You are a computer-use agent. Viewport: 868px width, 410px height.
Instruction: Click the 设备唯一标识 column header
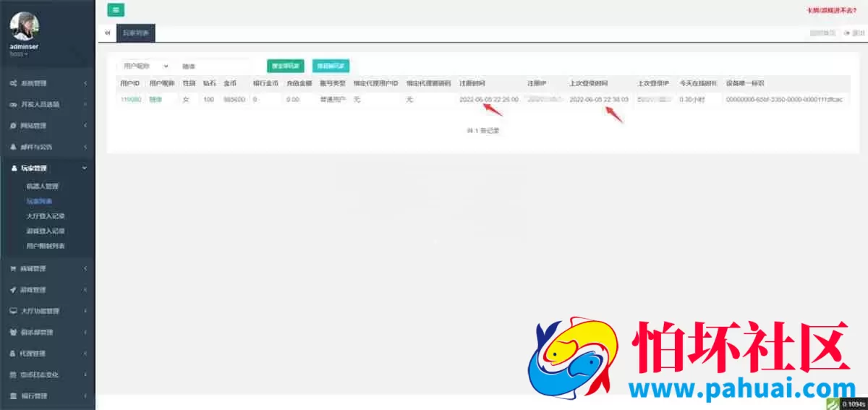(x=745, y=83)
